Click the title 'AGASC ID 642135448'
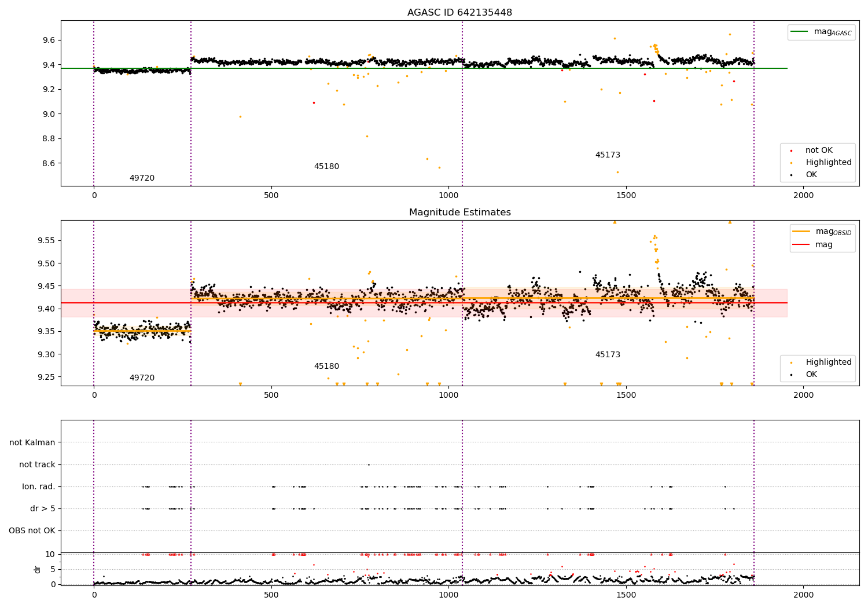This screenshot has width=868, height=608. 459,13
